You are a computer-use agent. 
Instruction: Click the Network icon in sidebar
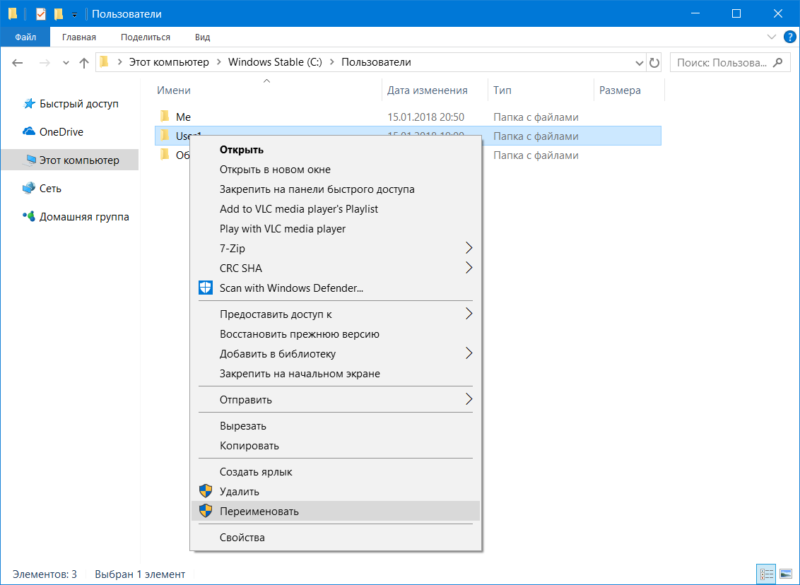[29, 188]
